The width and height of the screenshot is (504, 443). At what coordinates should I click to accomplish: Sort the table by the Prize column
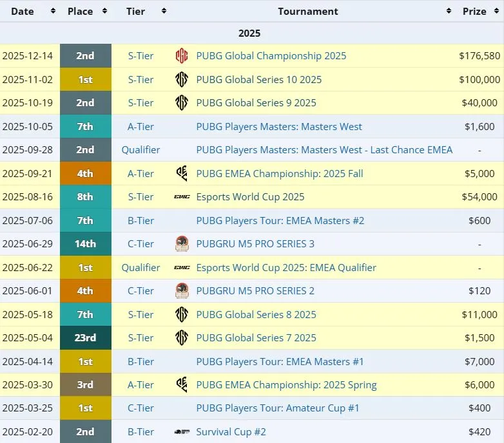(497, 11)
